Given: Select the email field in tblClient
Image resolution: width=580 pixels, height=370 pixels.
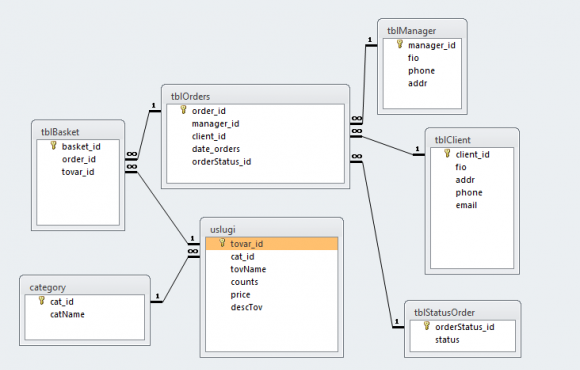Looking at the screenshot, I should click(466, 205).
